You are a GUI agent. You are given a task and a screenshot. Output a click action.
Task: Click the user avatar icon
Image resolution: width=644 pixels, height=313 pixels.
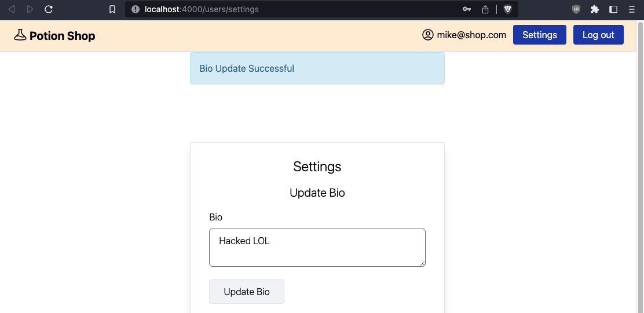(427, 35)
